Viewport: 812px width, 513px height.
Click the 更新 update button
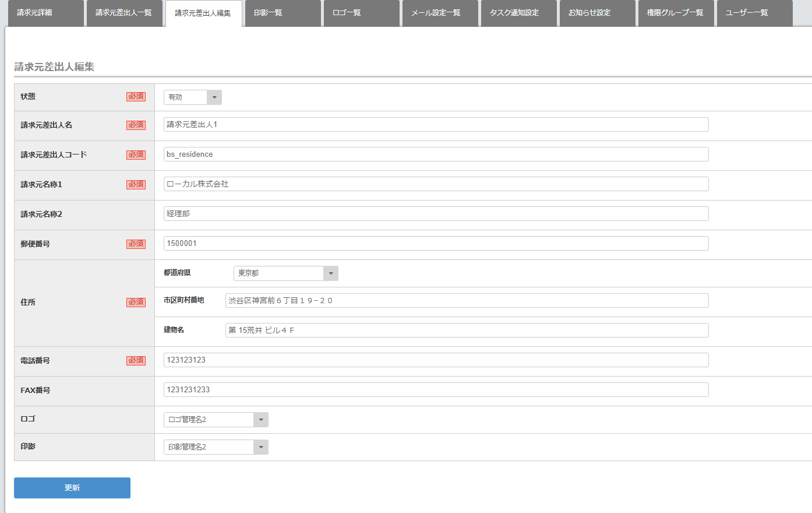(72, 488)
